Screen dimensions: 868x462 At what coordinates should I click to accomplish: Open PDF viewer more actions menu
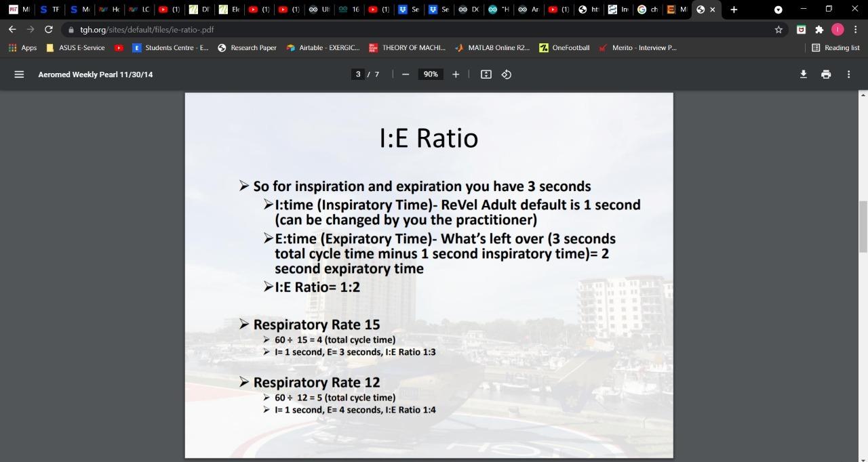[x=848, y=75]
